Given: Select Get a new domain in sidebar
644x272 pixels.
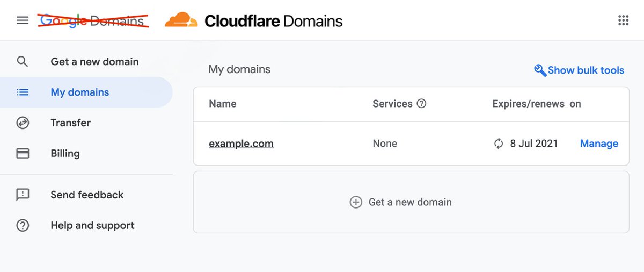Looking at the screenshot, I should (x=94, y=61).
